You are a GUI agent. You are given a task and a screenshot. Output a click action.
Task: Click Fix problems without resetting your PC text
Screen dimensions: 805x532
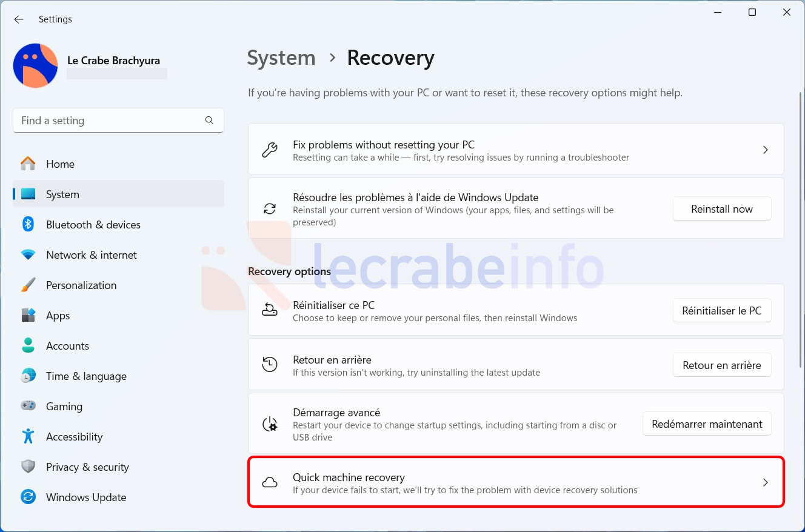pyautogui.click(x=384, y=144)
